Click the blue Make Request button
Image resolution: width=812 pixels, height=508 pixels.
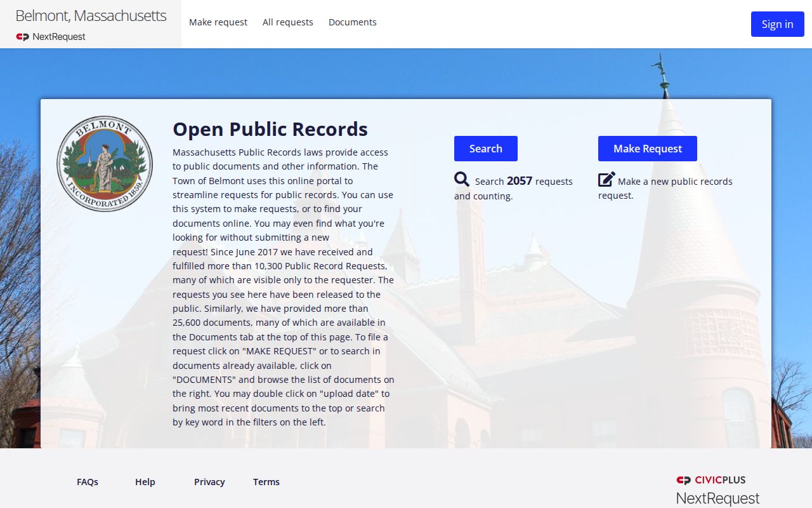tap(648, 149)
